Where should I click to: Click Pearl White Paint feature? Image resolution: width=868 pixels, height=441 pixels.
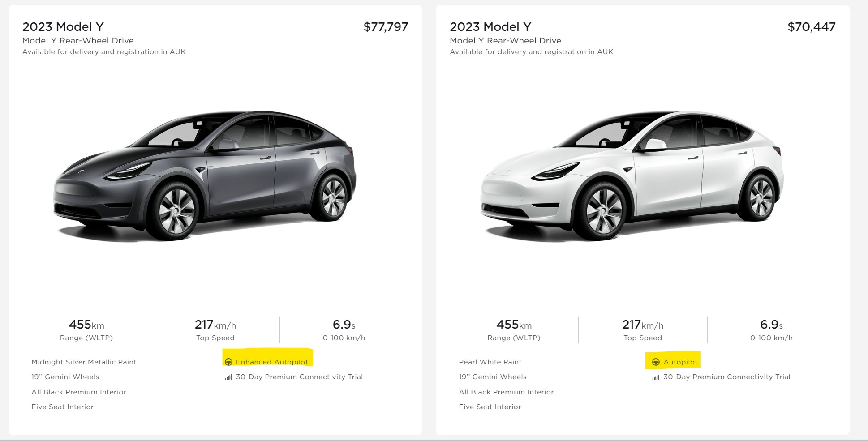click(x=490, y=362)
